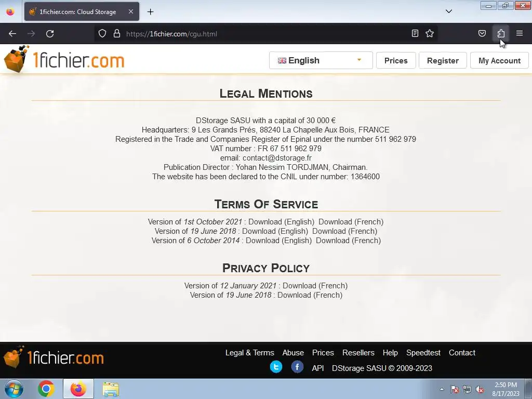
Task: Open the Windows Start menu
Action: coord(14,389)
